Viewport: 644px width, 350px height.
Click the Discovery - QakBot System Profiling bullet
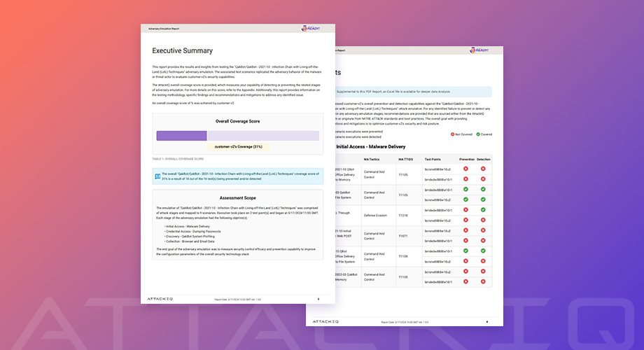point(190,236)
